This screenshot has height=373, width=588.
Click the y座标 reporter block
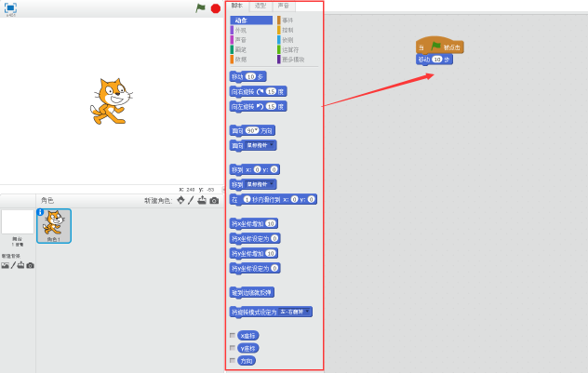point(247,348)
